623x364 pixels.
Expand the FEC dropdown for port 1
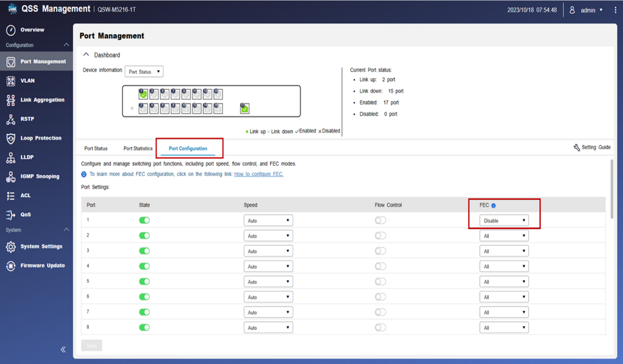coord(504,221)
